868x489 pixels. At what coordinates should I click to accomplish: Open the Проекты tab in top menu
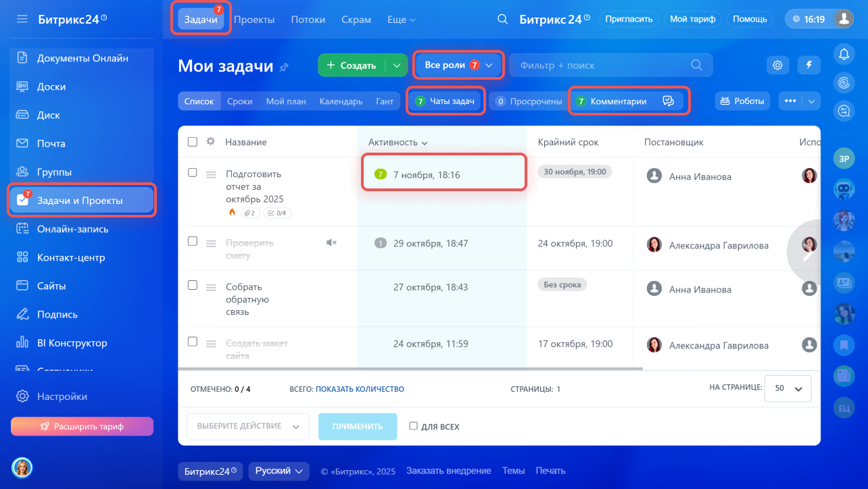click(254, 20)
